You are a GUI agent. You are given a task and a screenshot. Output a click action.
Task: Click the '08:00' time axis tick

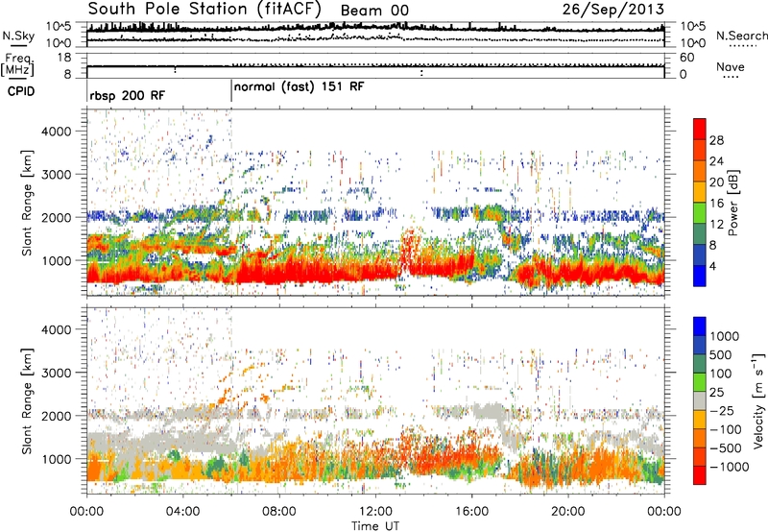279,512
